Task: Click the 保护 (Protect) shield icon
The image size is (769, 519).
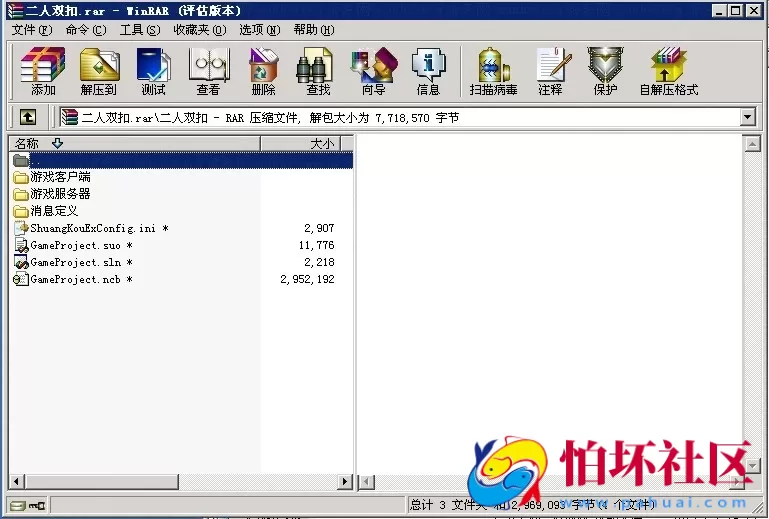Action: [605, 64]
